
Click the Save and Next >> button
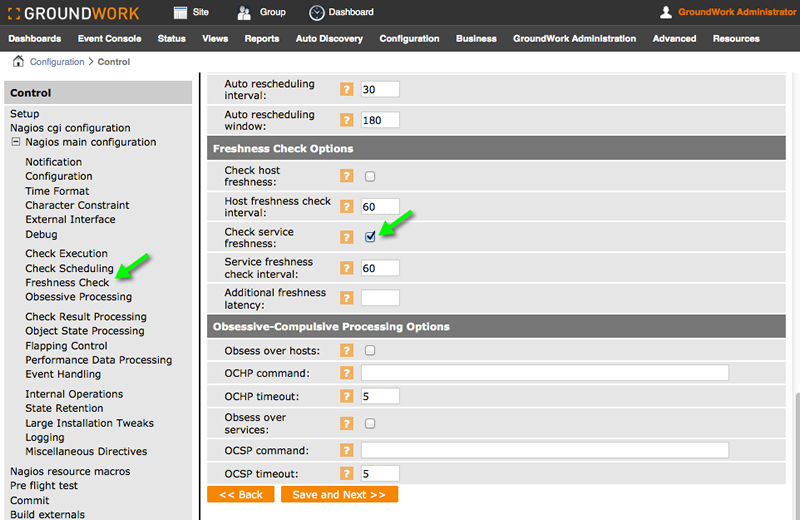339,494
